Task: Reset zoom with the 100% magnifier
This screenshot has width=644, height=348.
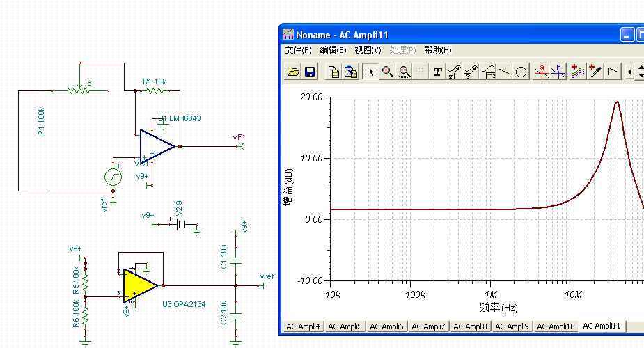Action: 404,72
